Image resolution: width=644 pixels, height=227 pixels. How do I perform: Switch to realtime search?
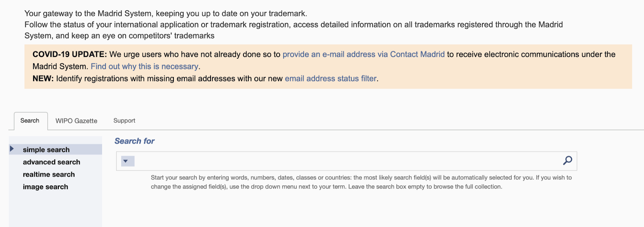49,175
